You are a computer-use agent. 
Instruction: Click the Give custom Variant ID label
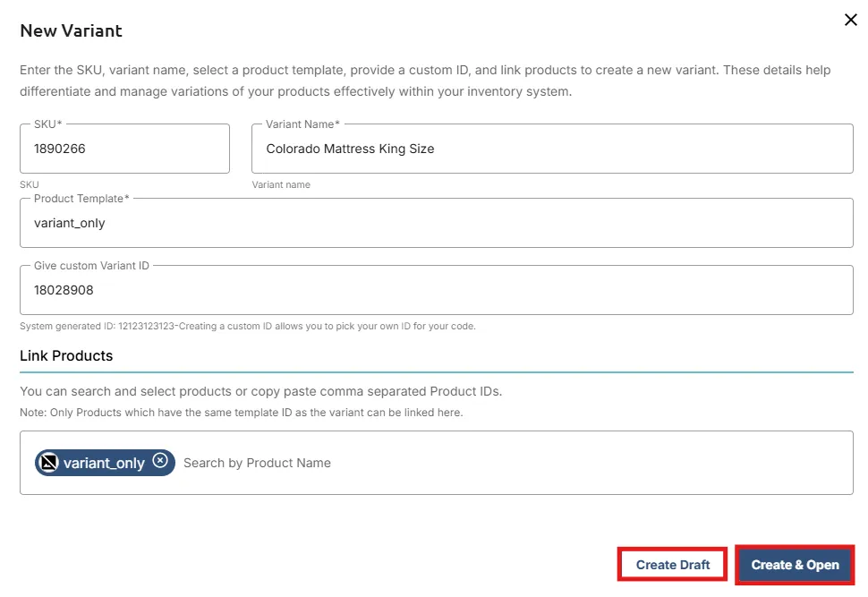pyautogui.click(x=91, y=265)
